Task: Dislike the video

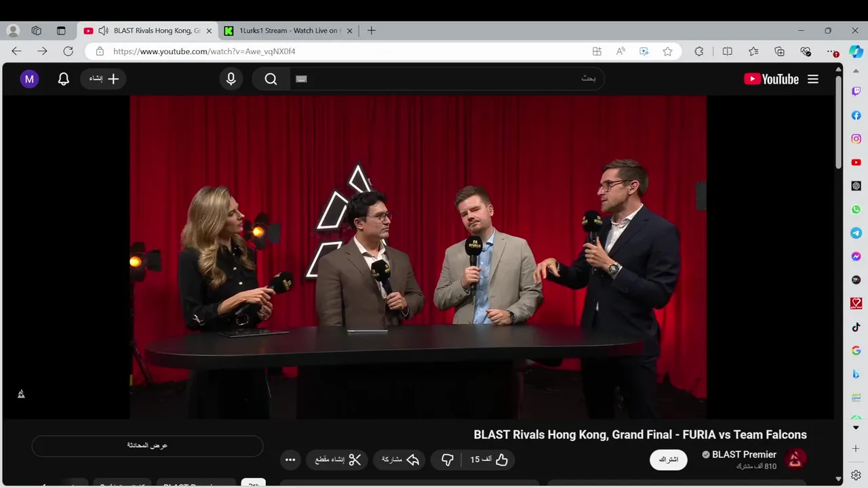Action: coord(448,460)
